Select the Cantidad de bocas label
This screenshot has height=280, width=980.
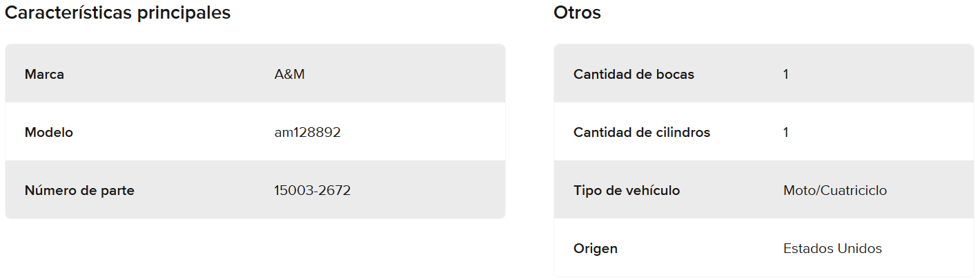click(x=634, y=75)
